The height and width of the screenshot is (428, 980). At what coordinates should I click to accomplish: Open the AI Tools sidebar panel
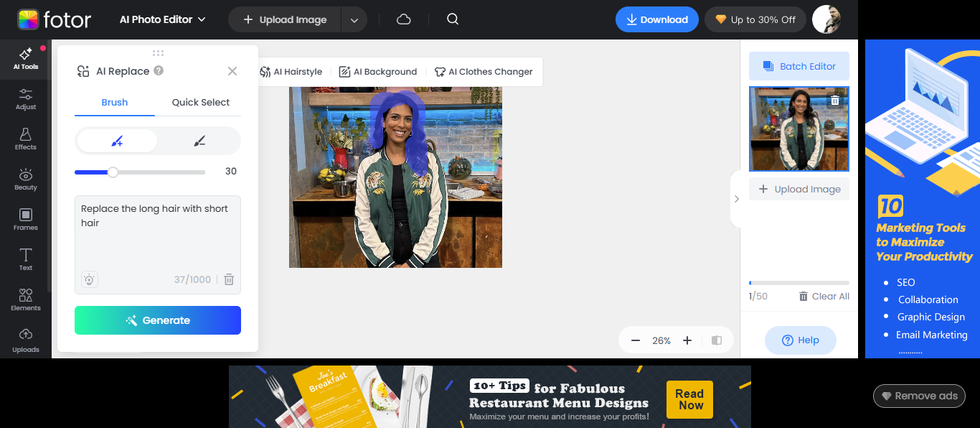pos(25,59)
